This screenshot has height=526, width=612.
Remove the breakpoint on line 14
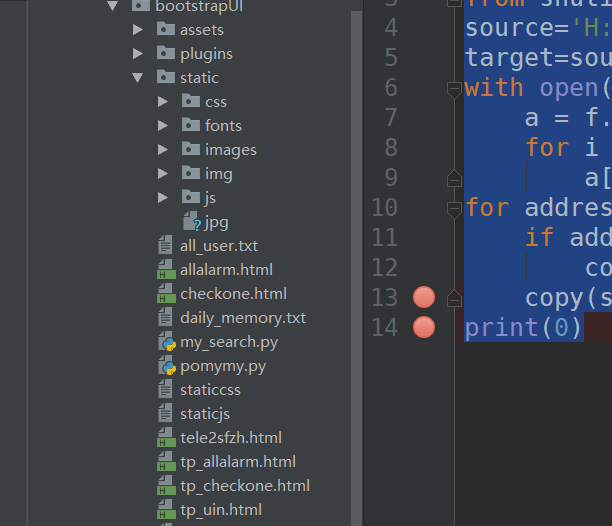424,327
